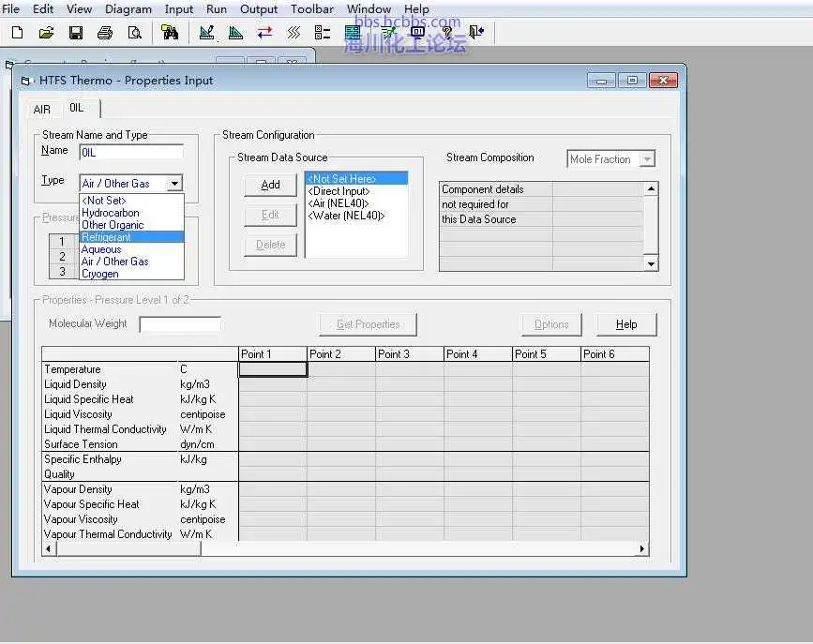
Task: Select <Direct Input> data source
Action: [x=356, y=191]
